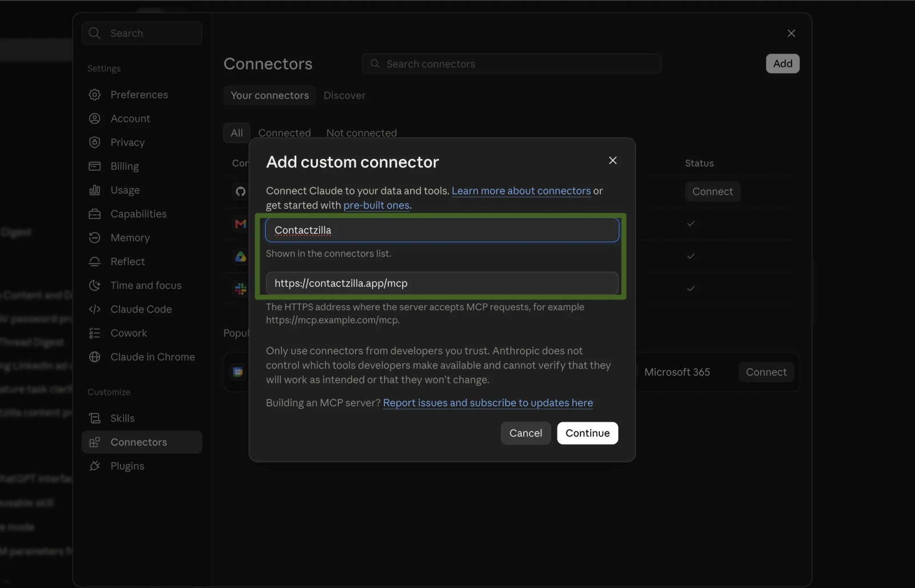Close the Add custom connector dialog

tap(612, 161)
